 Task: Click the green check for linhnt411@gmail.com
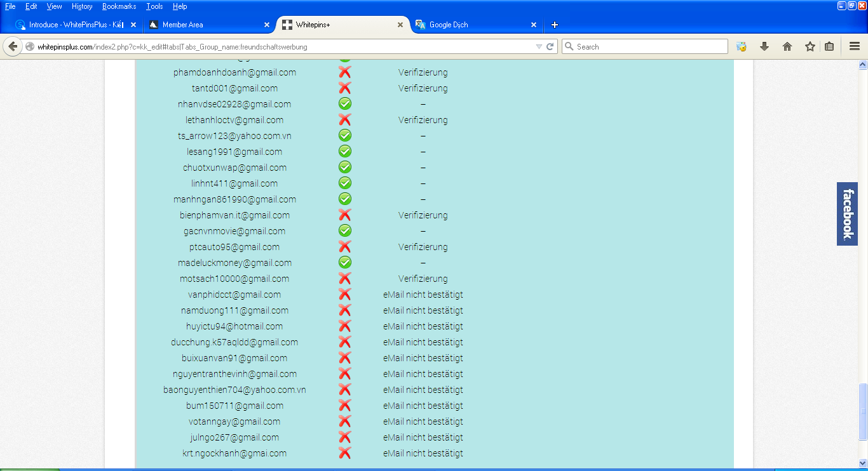(345, 183)
